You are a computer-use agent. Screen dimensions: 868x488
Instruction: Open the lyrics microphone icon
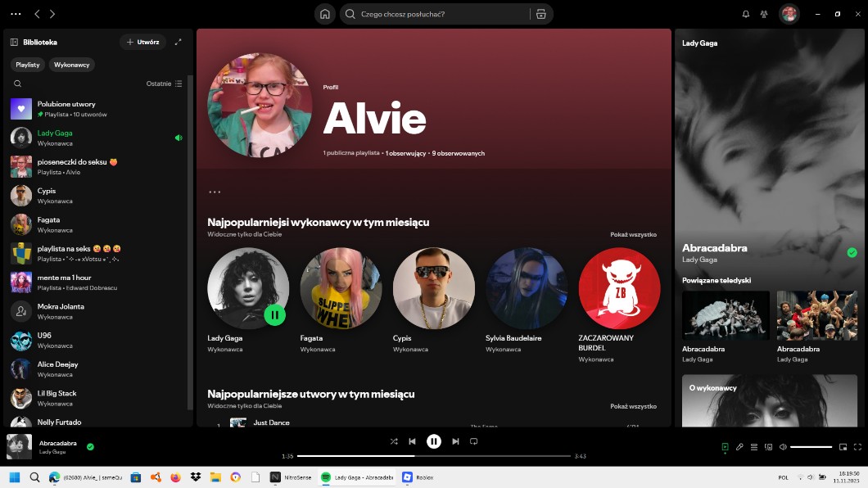tap(739, 447)
